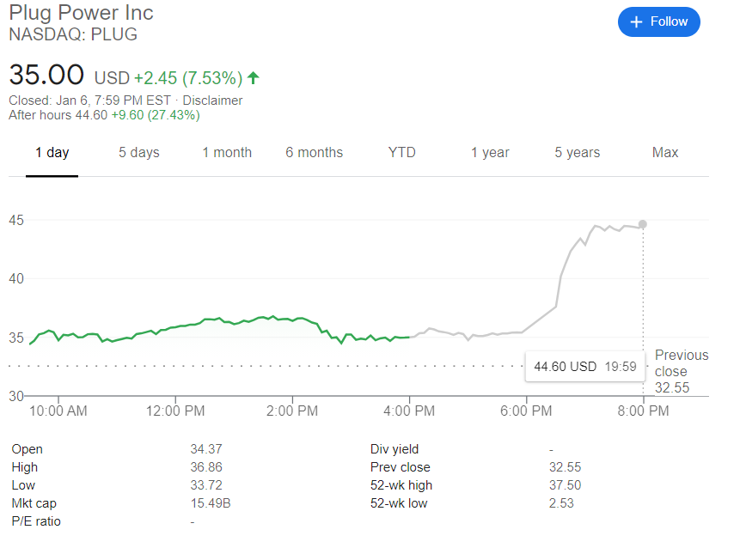This screenshot has width=740, height=560.
Task: Open the Disclaimer link
Action: coord(212,100)
